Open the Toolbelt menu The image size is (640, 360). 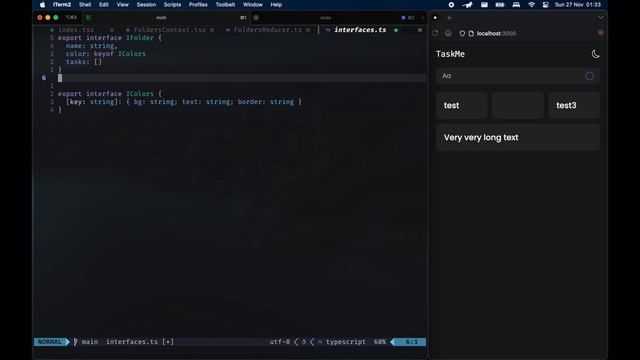coord(225,5)
